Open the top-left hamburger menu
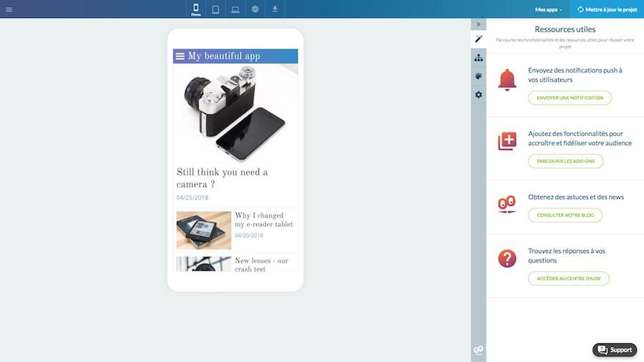The width and height of the screenshot is (644, 362). click(9, 9)
